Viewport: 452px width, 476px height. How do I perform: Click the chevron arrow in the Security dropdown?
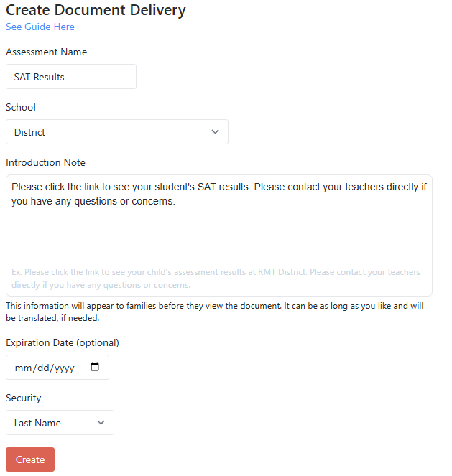tap(101, 423)
